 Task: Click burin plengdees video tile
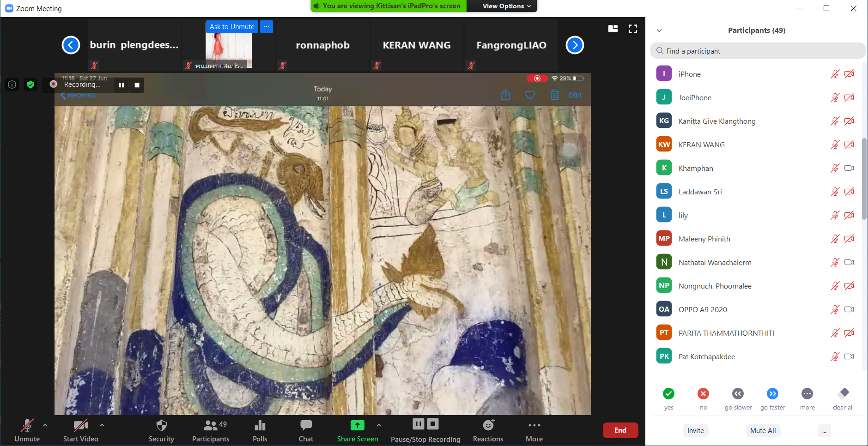click(x=134, y=45)
